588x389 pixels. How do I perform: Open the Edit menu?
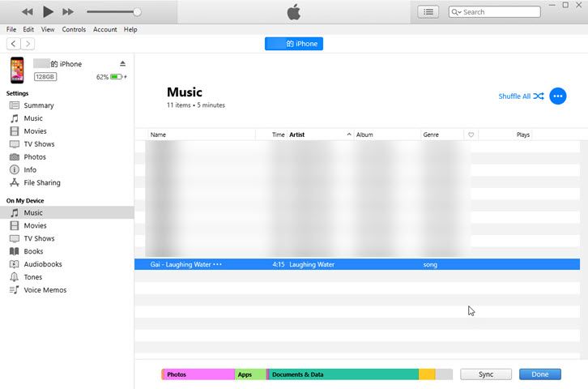pyautogui.click(x=28, y=29)
